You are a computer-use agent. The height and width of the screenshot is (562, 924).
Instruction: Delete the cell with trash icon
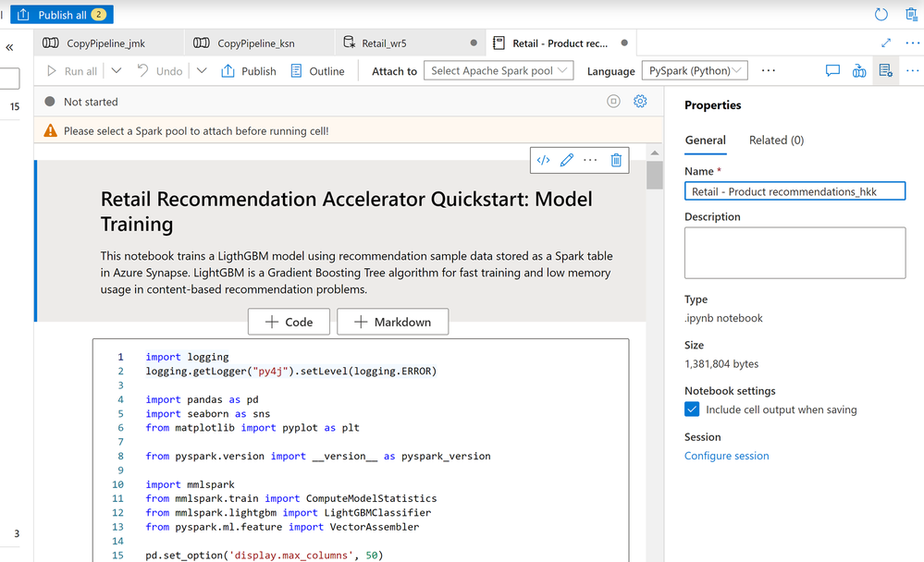(x=616, y=160)
